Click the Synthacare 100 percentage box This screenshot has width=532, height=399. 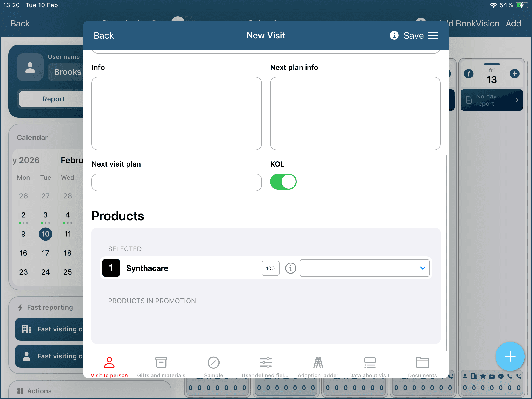(270, 268)
